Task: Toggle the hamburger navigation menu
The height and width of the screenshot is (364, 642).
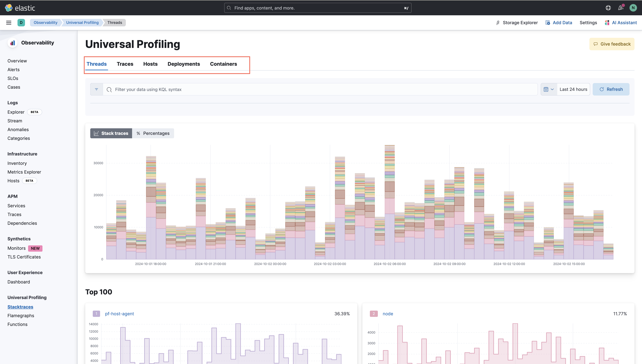Action: (x=9, y=22)
